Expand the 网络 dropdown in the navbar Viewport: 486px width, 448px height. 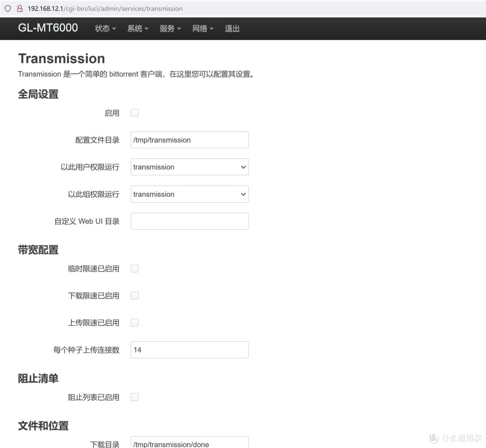pyautogui.click(x=202, y=28)
